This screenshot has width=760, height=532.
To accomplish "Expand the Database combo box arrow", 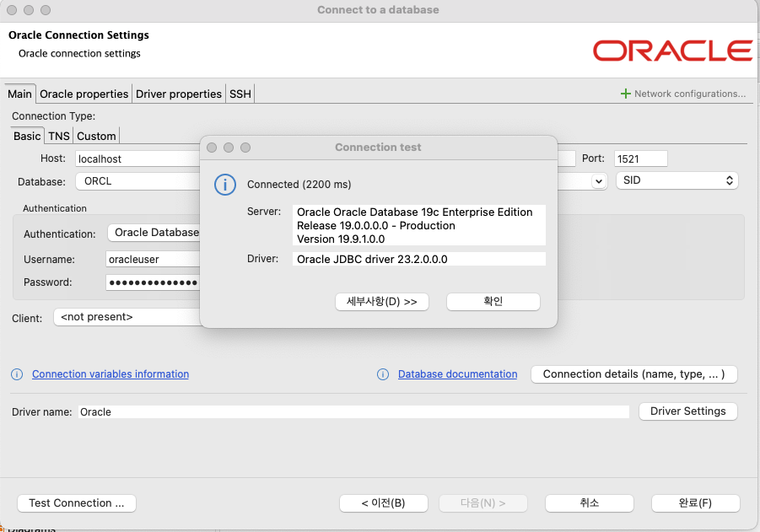I will (x=599, y=181).
